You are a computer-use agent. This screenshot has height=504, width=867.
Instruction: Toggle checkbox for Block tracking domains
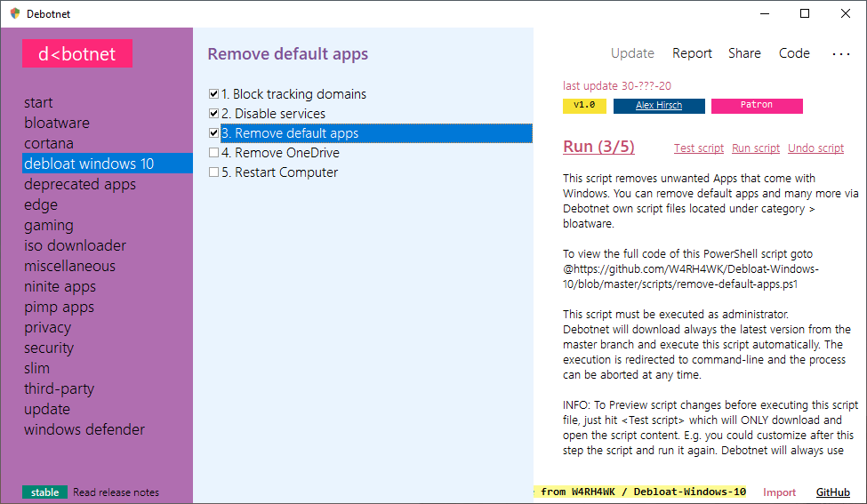click(213, 94)
